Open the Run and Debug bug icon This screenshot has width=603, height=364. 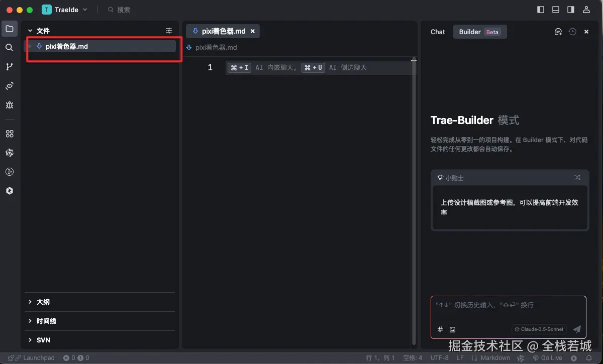click(x=9, y=105)
